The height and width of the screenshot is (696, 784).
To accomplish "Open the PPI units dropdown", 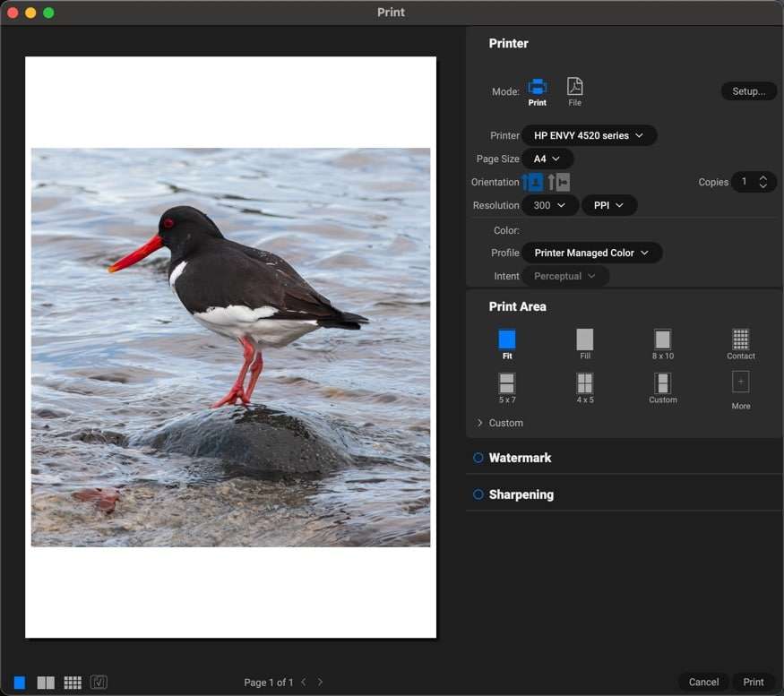I will [609, 205].
